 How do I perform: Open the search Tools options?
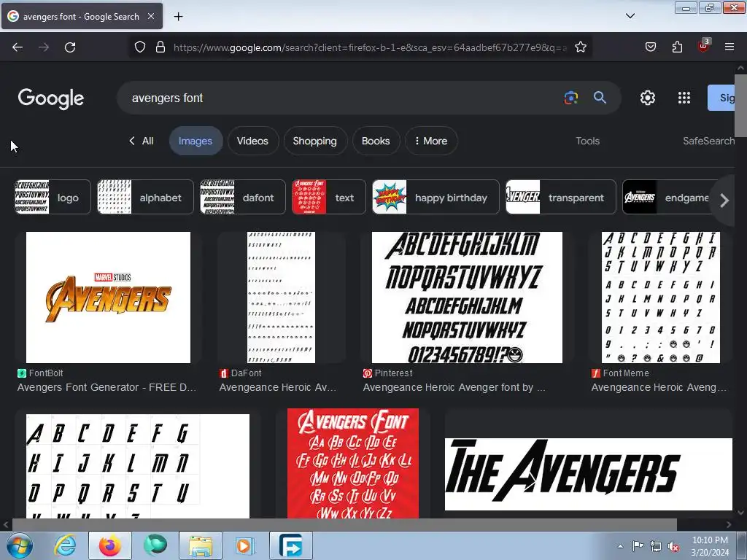coord(587,141)
